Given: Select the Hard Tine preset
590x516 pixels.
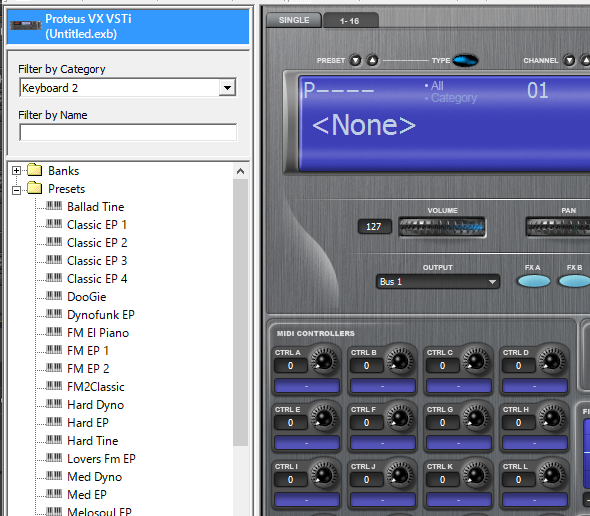Looking at the screenshot, I should click(93, 441).
